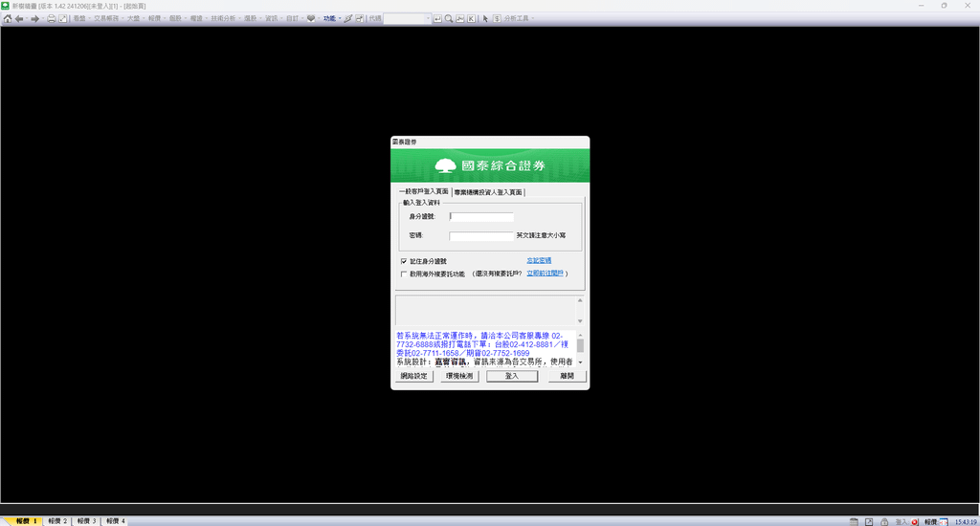The image size is (980, 526).
Task: Enable 啟用海外複委託功能 checkbox
Action: [404, 274]
